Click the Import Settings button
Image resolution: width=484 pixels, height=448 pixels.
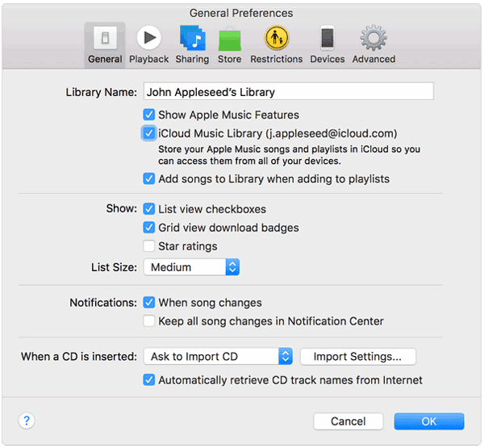coord(358,356)
